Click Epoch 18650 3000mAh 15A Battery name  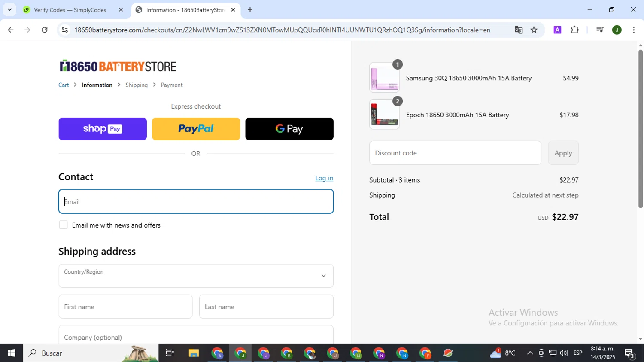(458, 115)
